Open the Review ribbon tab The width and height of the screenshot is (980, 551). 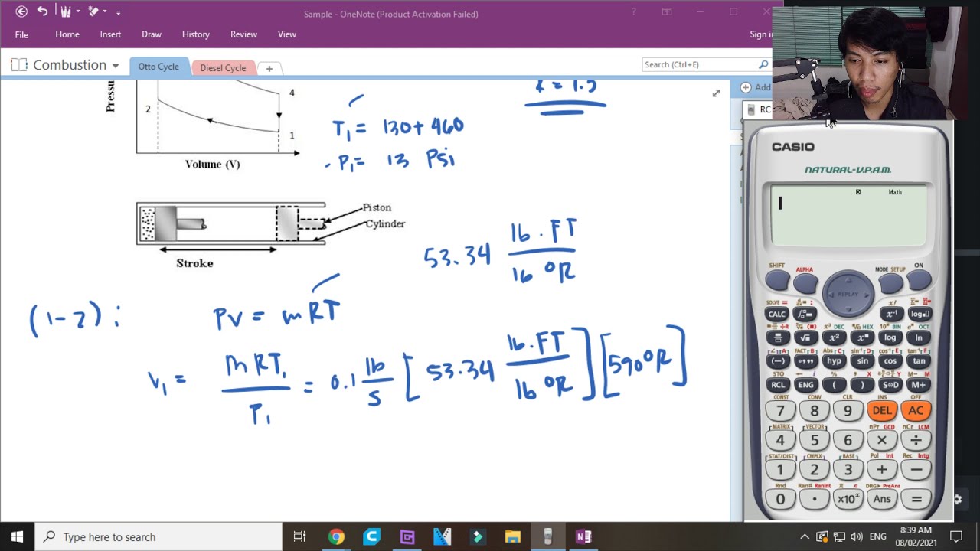click(243, 34)
